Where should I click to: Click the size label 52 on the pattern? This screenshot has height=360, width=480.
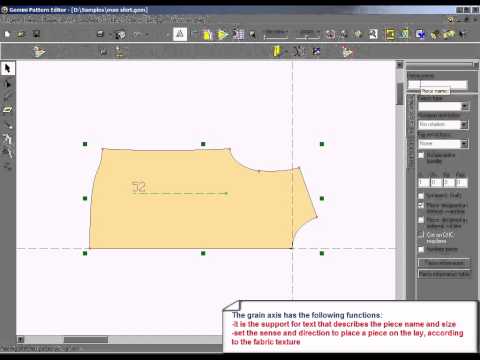139,187
